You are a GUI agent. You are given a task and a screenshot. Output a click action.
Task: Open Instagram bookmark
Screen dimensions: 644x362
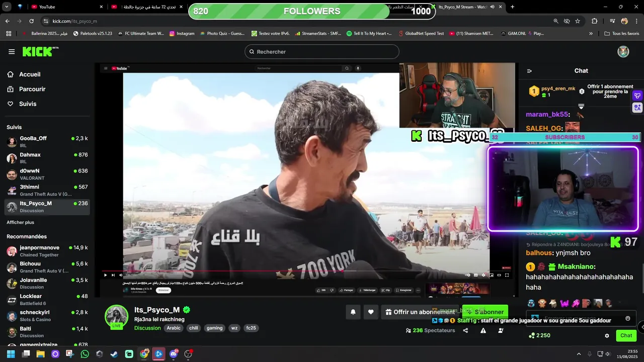182,33
